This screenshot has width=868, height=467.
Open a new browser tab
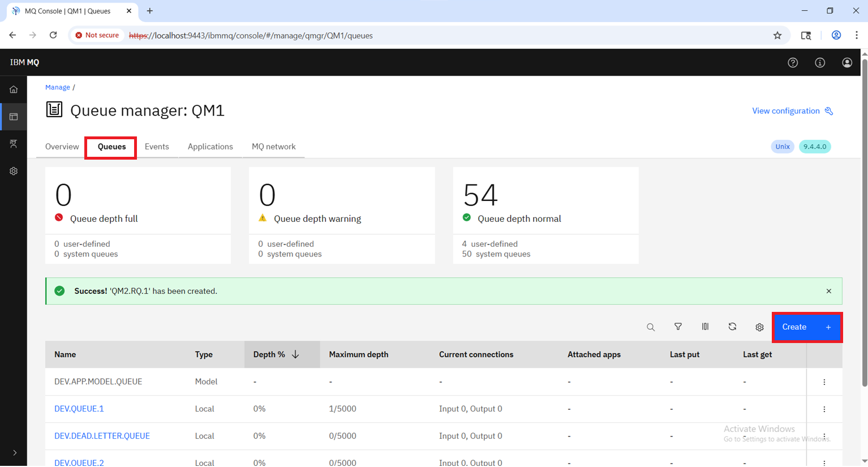pyautogui.click(x=150, y=11)
